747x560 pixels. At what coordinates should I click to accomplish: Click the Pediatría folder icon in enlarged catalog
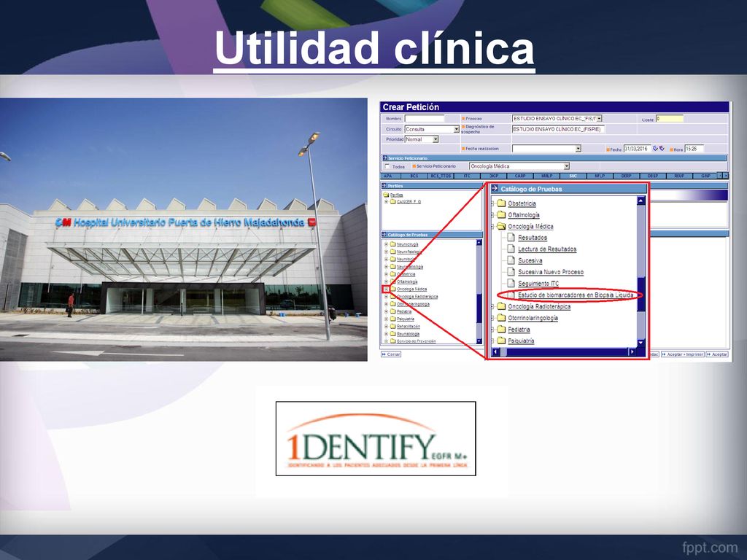[501, 329]
